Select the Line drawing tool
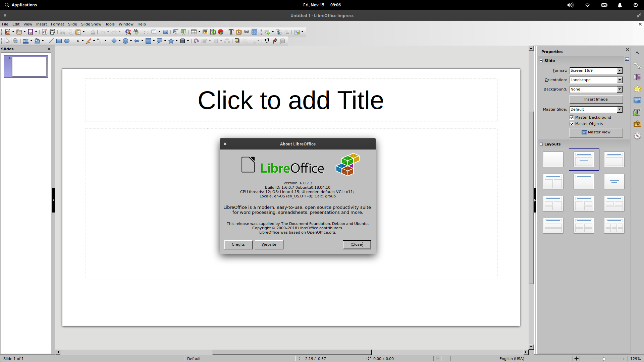Image resolution: width=644 pixels, height=362 pixels. (52, 41)
